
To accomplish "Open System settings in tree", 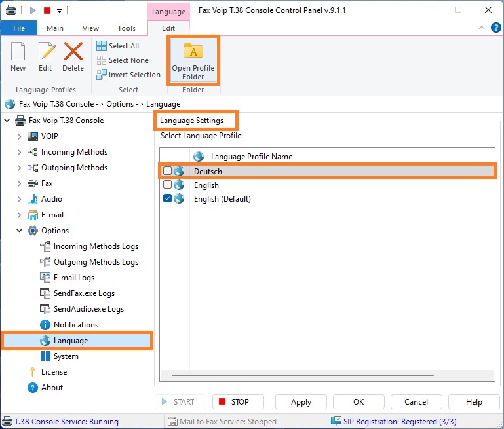I will coord(60,356).
